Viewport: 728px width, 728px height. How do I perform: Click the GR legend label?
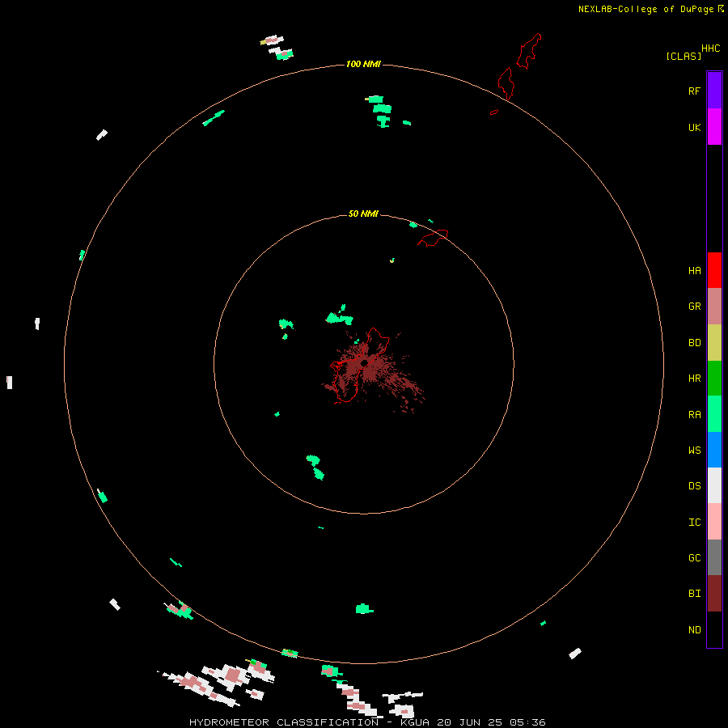tap(694, 307)
